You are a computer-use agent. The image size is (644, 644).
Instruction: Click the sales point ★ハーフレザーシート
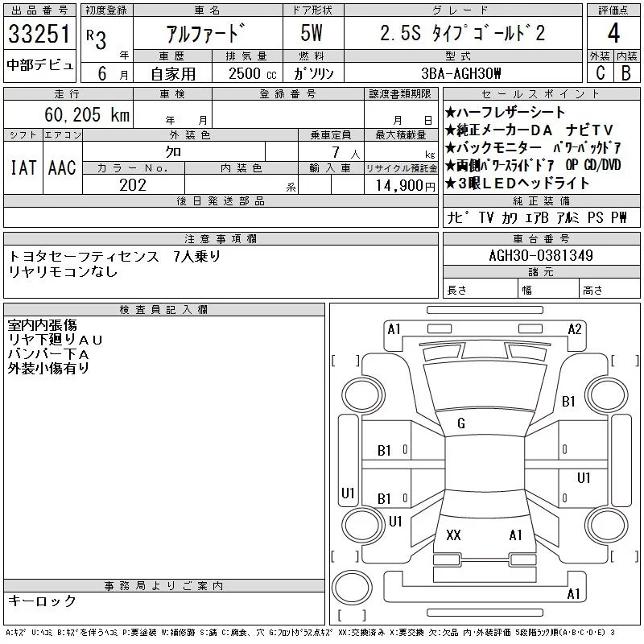506,112
